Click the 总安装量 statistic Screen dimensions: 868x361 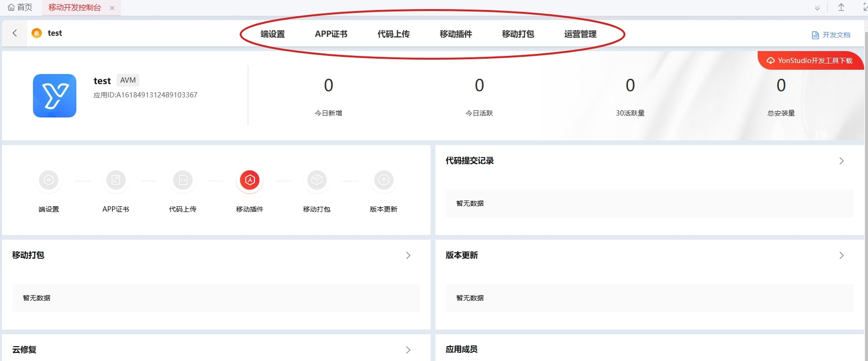pyautogui.click(x=781, y=98)
